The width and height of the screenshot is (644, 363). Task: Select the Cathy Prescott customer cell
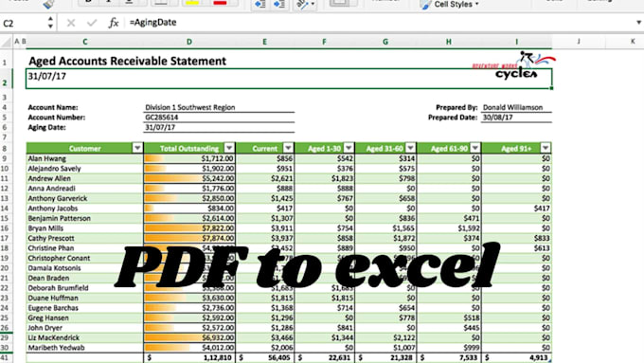click(x=85, y=238)
